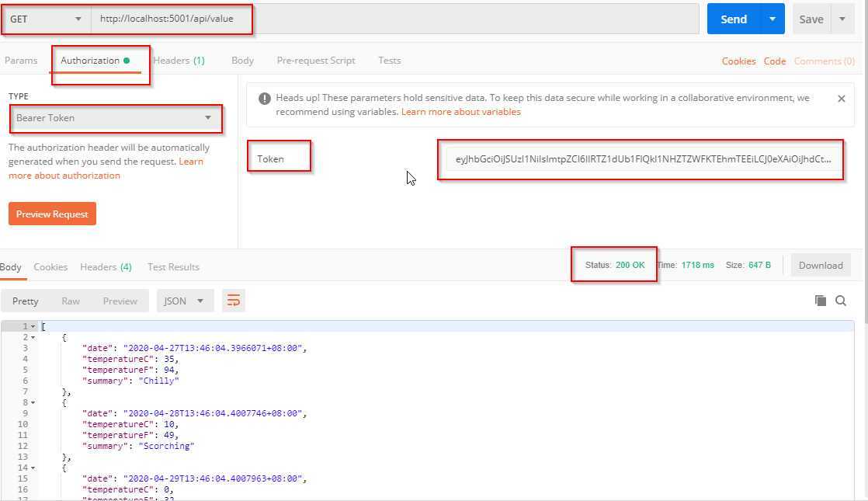Click the Preview Request button
Image resolution: width=868 pixels, height=501 pixels.
point(52,214)
